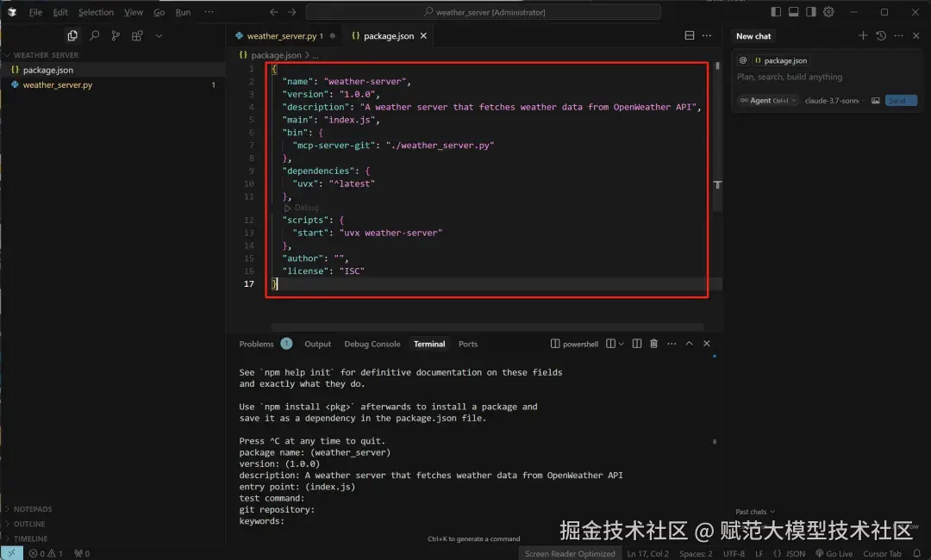Open notifications bell in status bar
The image size is (931, 560).
[x=916, y=553]
